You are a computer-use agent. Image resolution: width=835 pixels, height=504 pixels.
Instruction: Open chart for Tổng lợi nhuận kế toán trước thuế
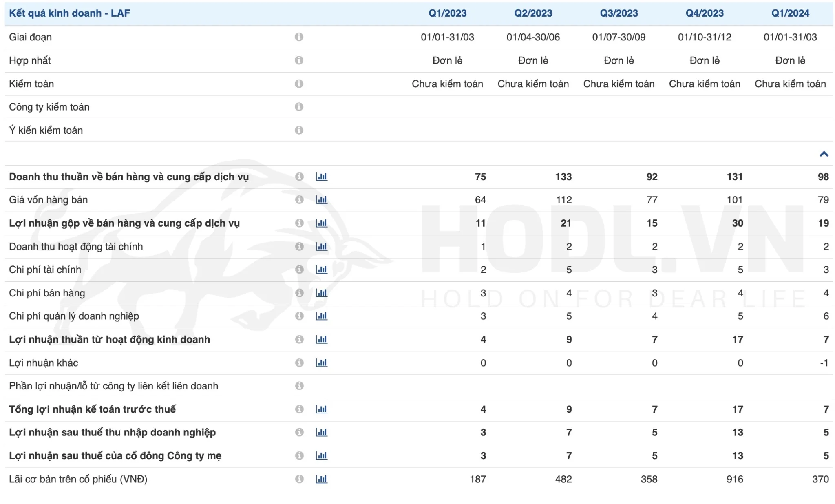(321, 409)
